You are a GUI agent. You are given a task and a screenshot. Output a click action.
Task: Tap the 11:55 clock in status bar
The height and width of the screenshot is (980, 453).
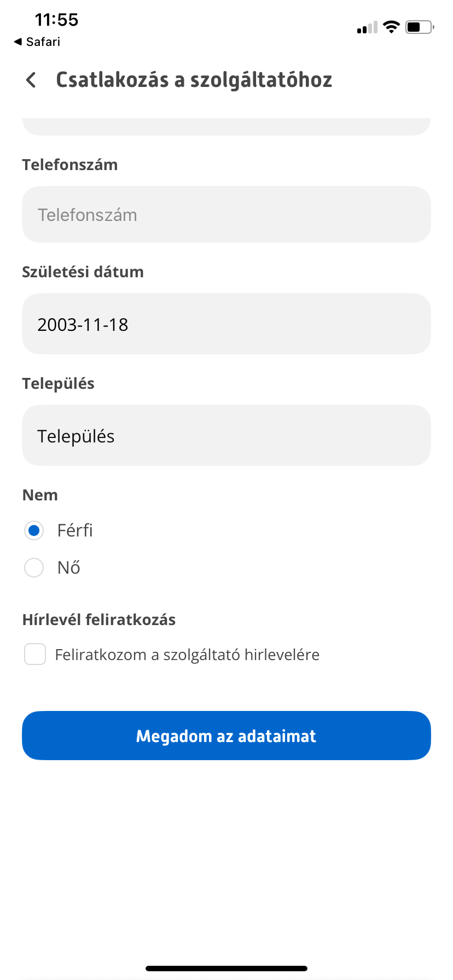coord(56,20)
